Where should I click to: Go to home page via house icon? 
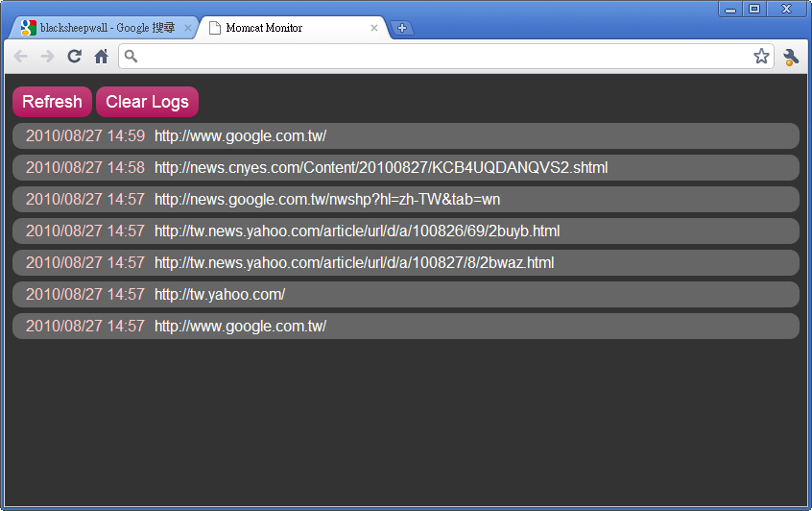(x=102, y=56)
